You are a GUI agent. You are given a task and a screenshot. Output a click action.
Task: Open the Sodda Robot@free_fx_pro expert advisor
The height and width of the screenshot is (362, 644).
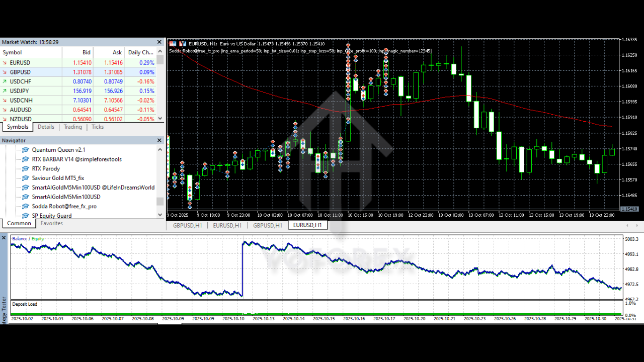64,206
